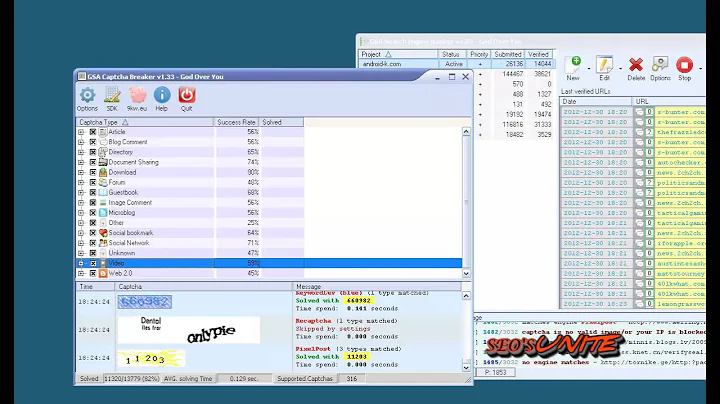Select the Blog Comment category icon

103,142
